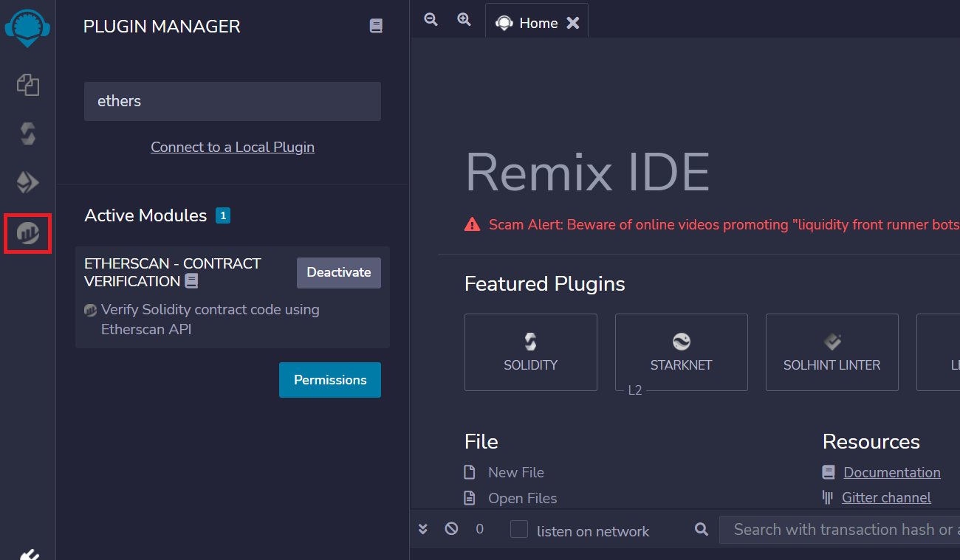Clear the terminal console icon
Image resolution: width=960 pixels, height=560 pixels.
tap(451, 529)
